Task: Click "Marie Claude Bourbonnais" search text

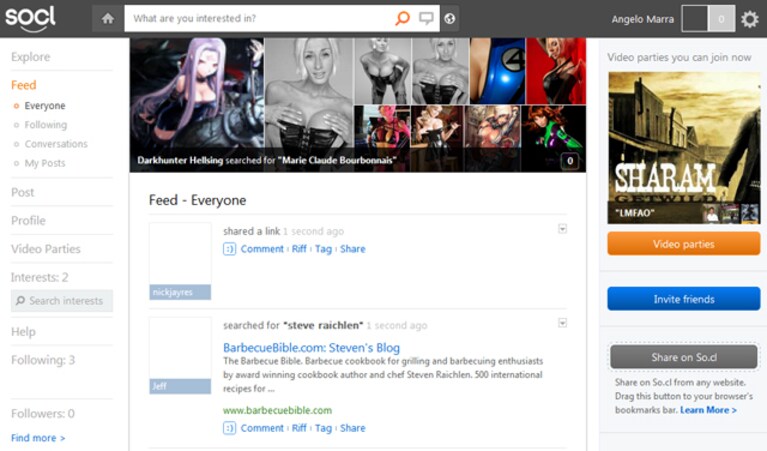Action: coord(337,160)
